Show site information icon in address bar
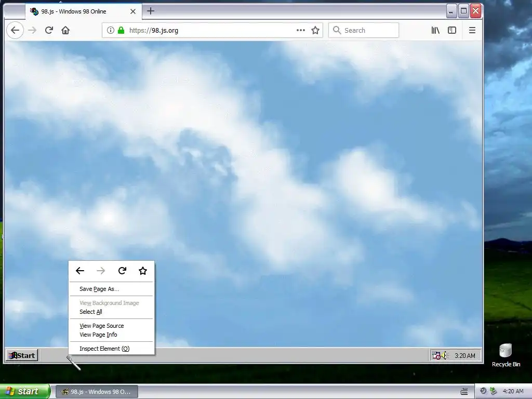The height and width of the screenshot is (399, 532). click(x=111, y=30)
